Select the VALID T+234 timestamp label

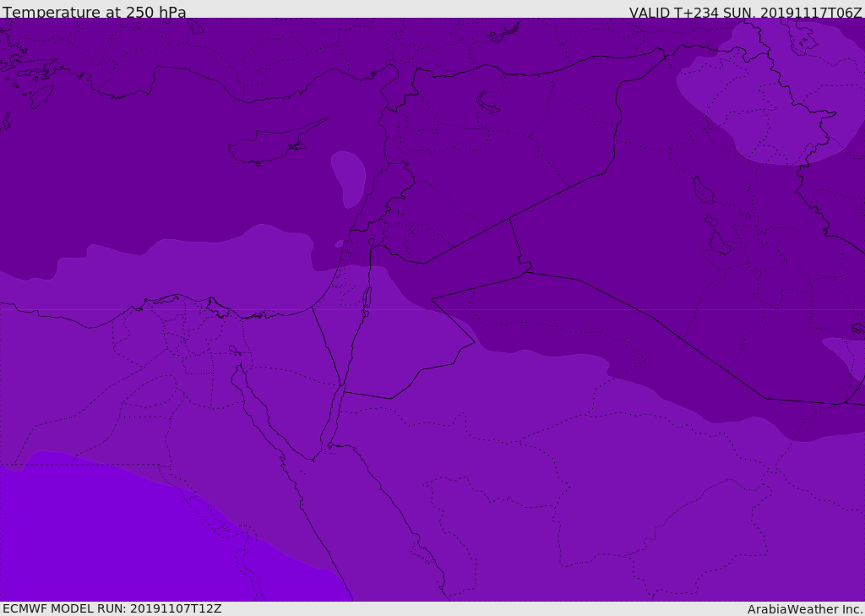[745, 13]
